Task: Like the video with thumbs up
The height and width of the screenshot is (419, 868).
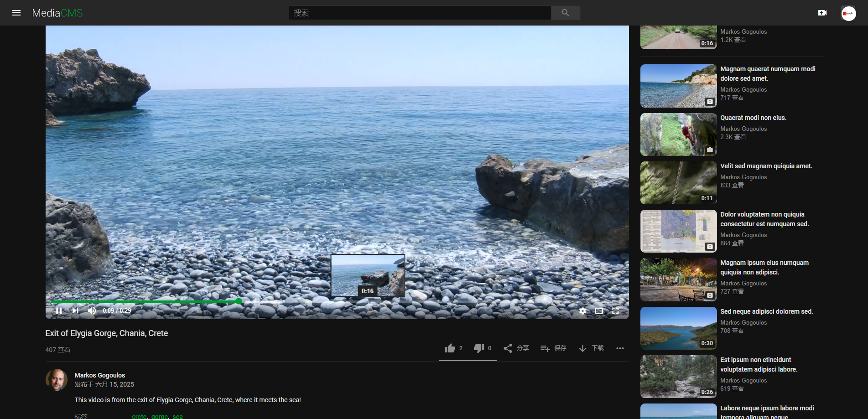Action: pyautogui.click(x=454, y=348)
